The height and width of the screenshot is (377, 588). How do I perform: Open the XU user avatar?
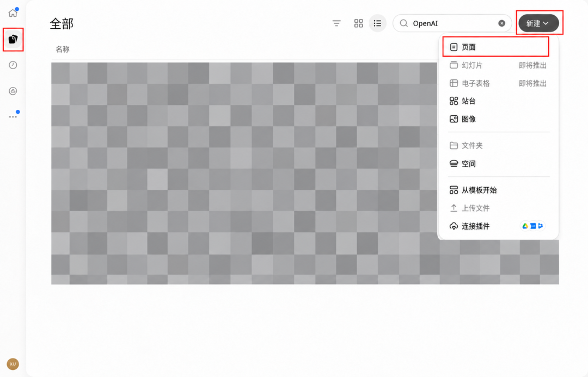pos(13,364)
